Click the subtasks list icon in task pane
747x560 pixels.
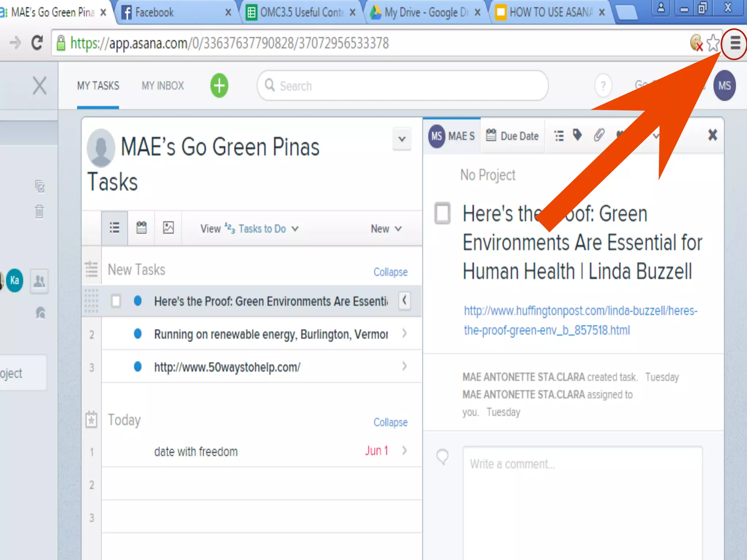tap(559, 136)
